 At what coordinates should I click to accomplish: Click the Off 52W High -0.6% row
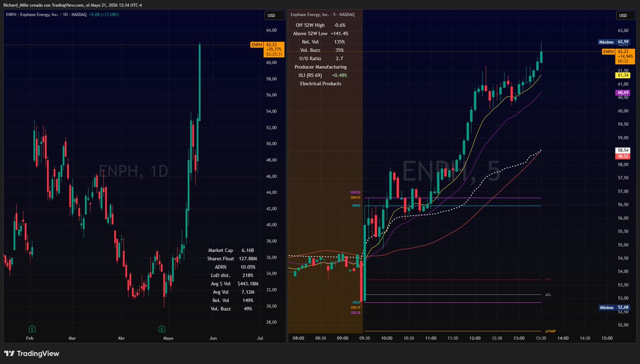321,25
